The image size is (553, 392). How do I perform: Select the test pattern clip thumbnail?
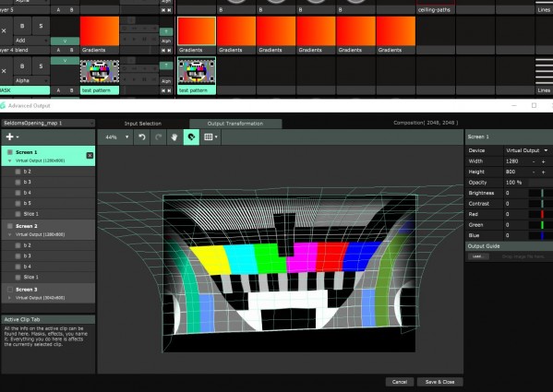click(x=197, y=71)
